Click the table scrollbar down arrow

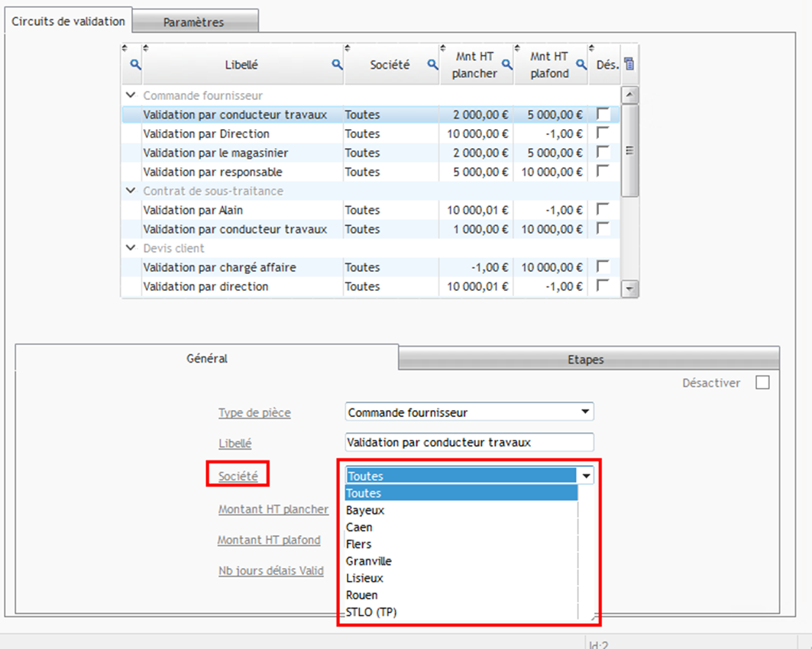(630, 289)
